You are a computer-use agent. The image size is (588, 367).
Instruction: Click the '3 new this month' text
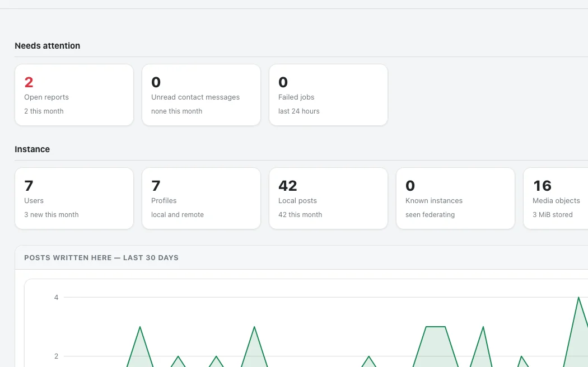pos(52,215)
